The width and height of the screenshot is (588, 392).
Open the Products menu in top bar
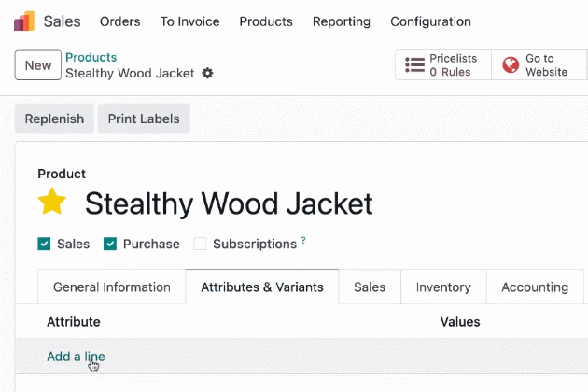pyautogui.click(x=266, y=21)
